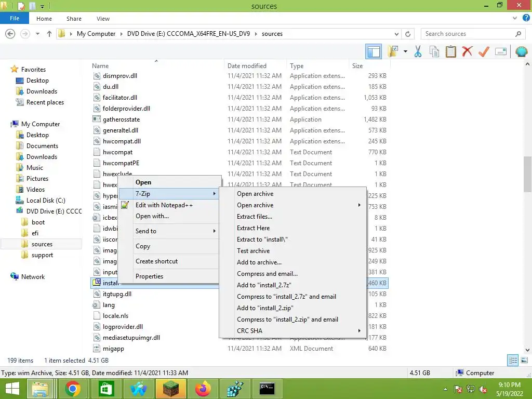Click the red X Delete toolbar icon
532x399 pixels.
[x=467, y=51]
